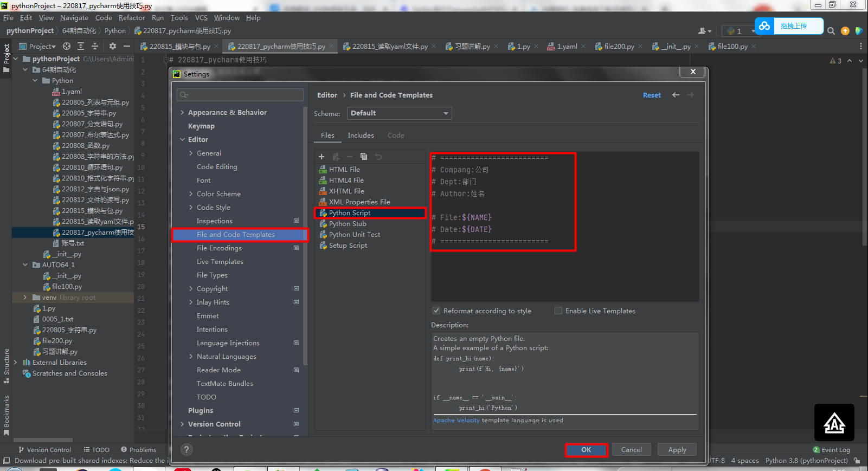Click the cloud drag-upload widget
Viewport: 868px width, 471px height.
[789, 25]
